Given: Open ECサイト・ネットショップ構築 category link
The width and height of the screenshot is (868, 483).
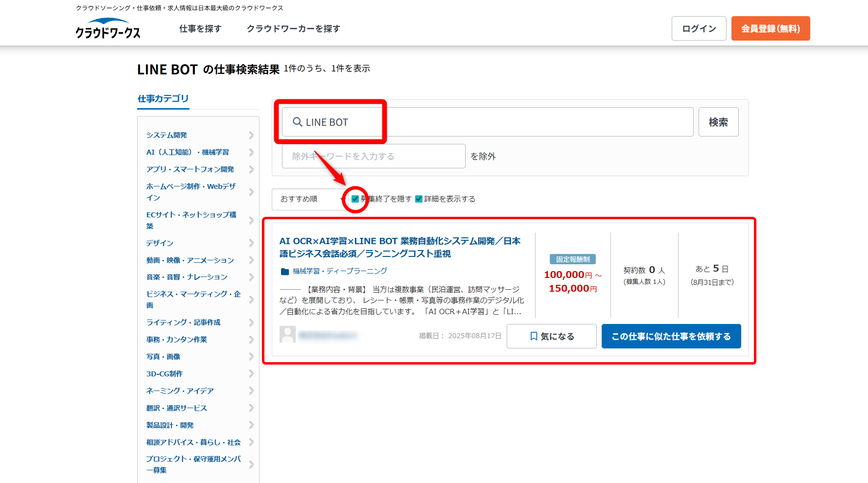Looking at the screenshot, I should [191, 220].
